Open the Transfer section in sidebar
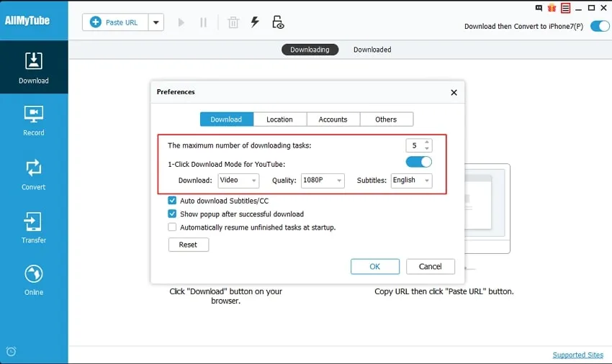This screenshot has width=612, height=364. [34, 228]
